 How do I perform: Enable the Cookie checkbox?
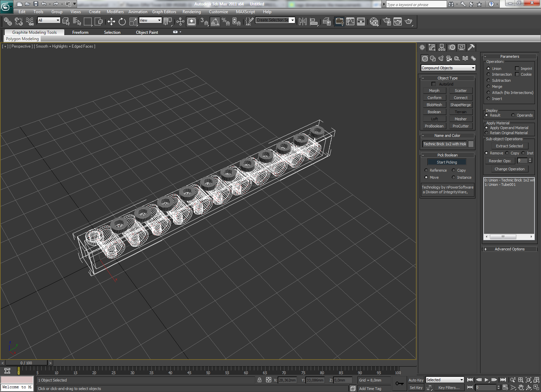[517, 74]
